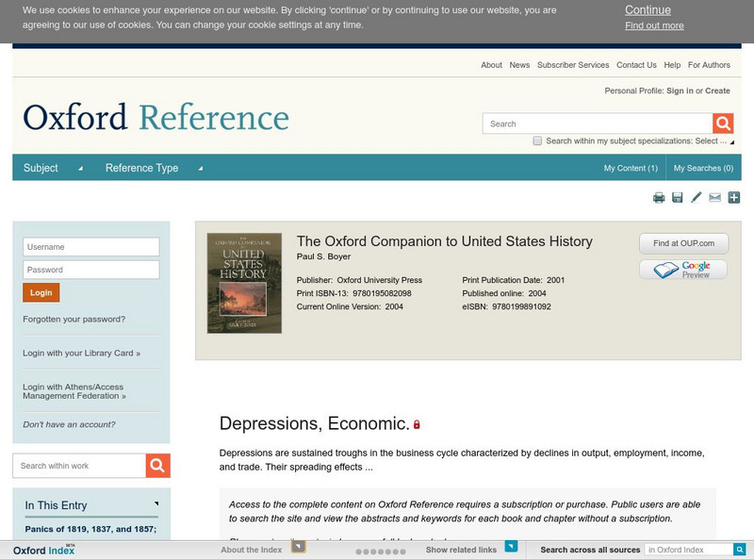Click the plus share icon
The width and height of the screenshot is (754, 560).
734,197
